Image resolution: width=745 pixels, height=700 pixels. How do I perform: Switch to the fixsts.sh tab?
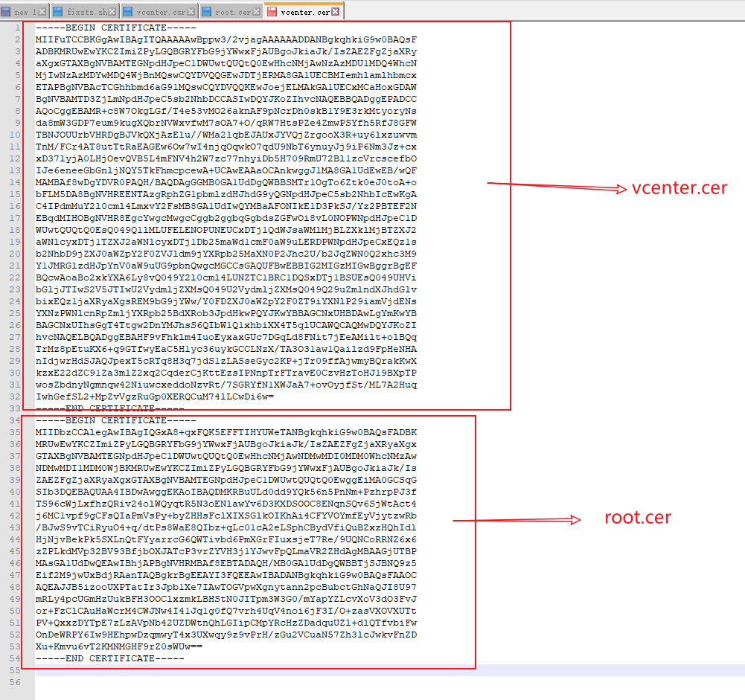(x=86, y=12)
